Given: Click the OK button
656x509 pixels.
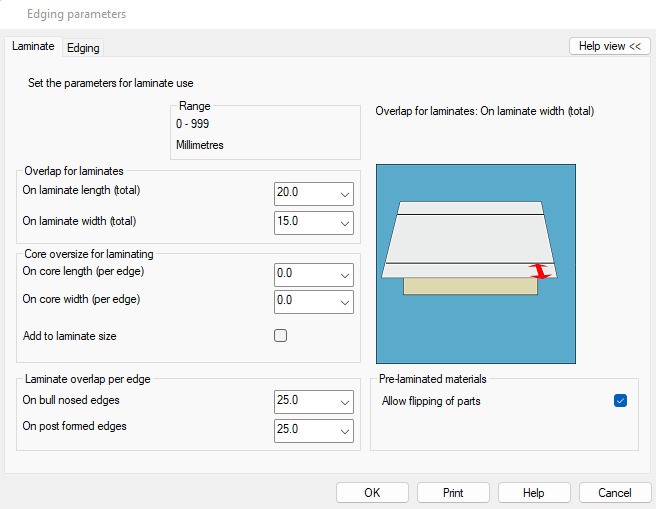Looking at the screenshot, I should point(372,493).
